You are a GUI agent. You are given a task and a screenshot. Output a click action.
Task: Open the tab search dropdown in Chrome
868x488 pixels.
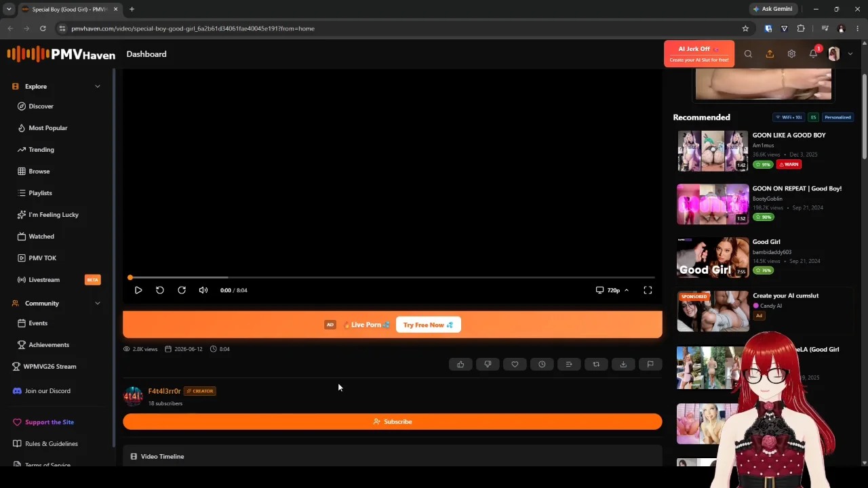click(x=9, y=9)
